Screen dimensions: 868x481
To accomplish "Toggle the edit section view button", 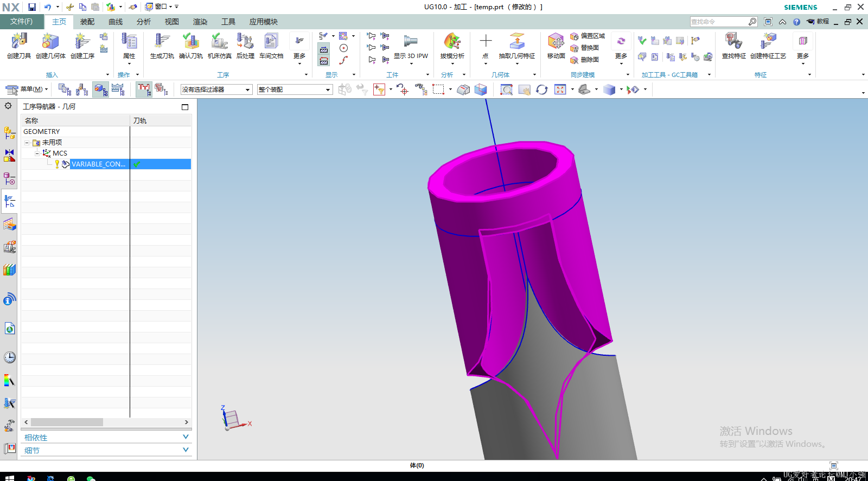I will [x=463, y=89].
